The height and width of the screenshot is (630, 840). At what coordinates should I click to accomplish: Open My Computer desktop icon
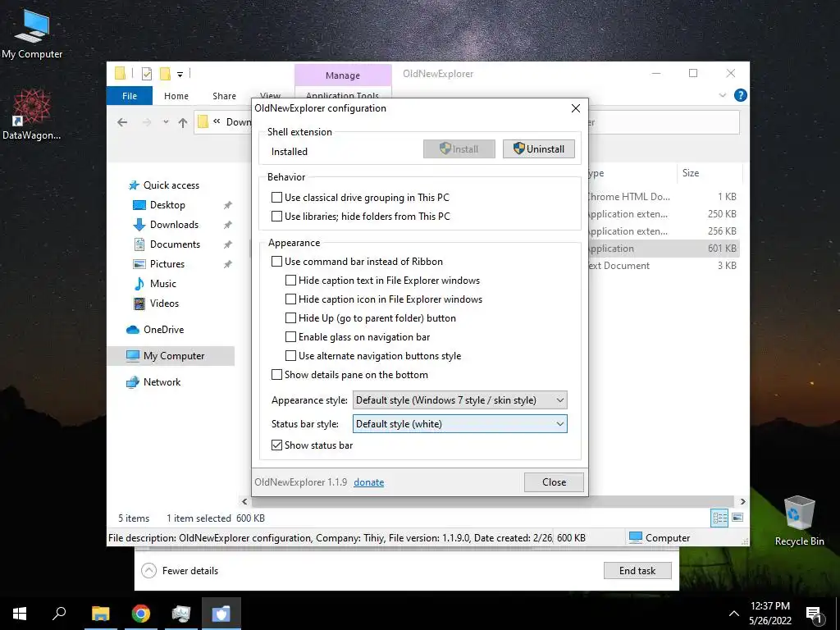[x=32, y=34]
